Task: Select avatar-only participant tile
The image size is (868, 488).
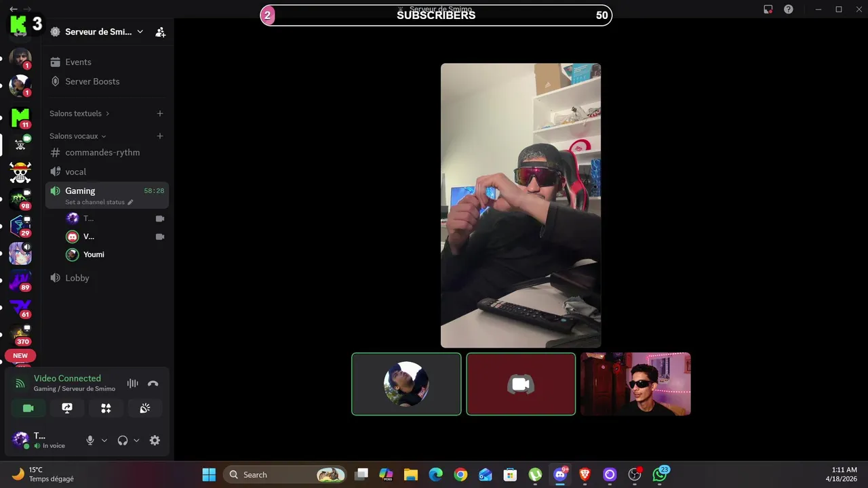Action: click(406, 384)
